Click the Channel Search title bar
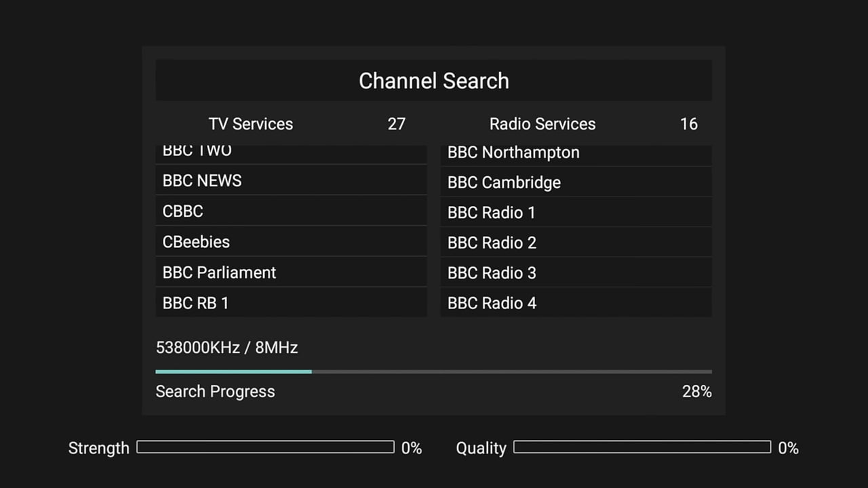The image size is (868, 488). [433, 81]
